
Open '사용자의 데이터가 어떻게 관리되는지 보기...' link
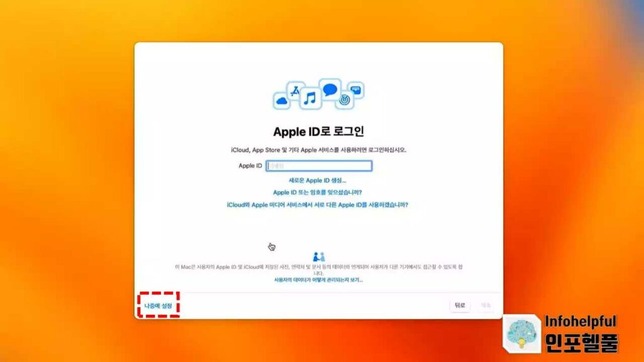click(318, 280)
